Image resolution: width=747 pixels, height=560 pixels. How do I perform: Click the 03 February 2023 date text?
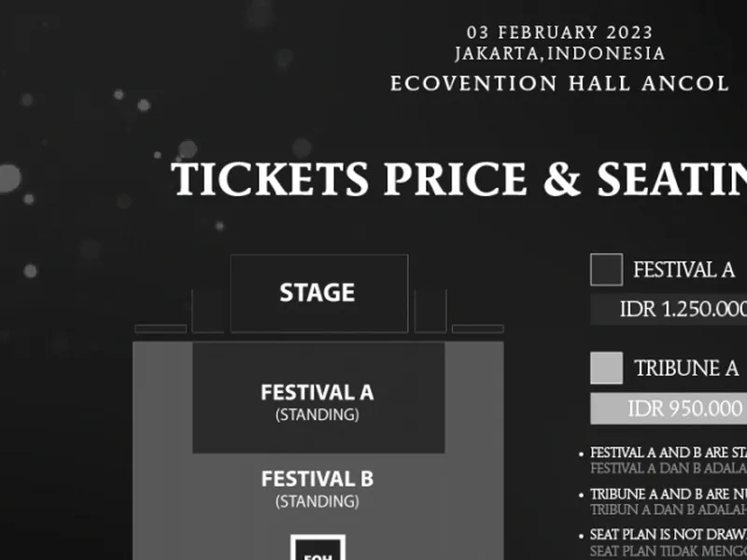point(559,33)
